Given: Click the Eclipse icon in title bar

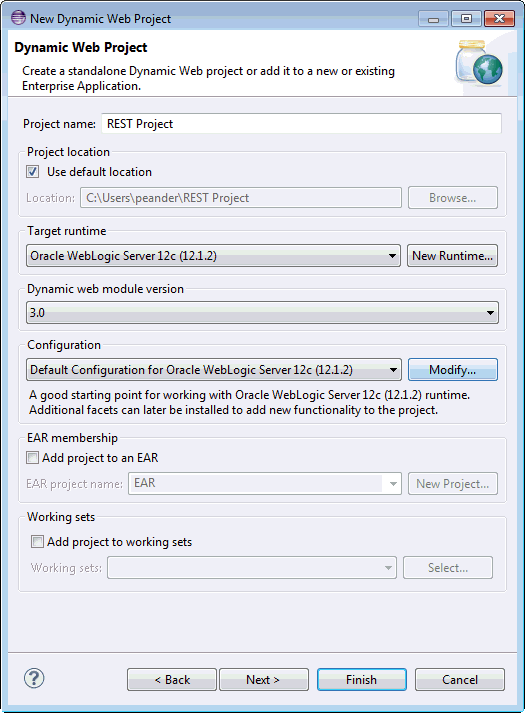Looking at the screenshot, I should pyautogui.click(x=18, y=18).
